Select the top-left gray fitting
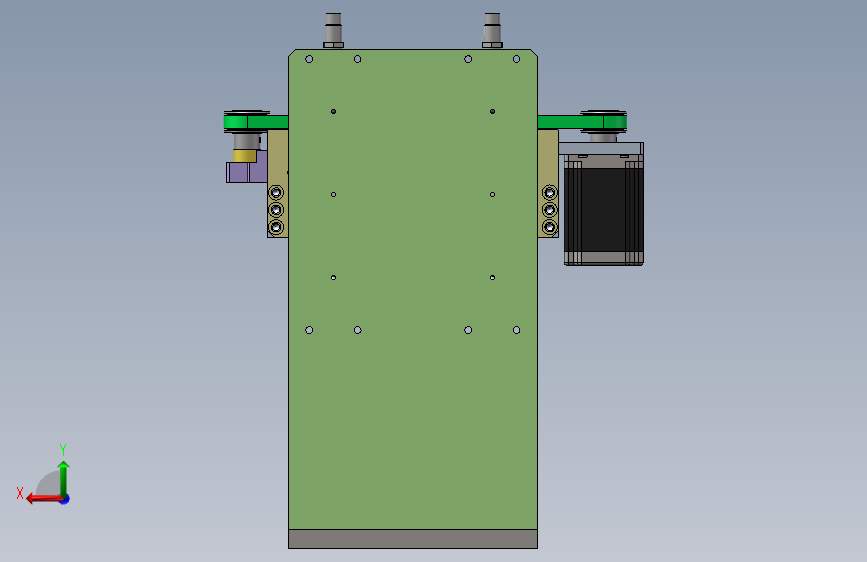 [x=333, y=30]
